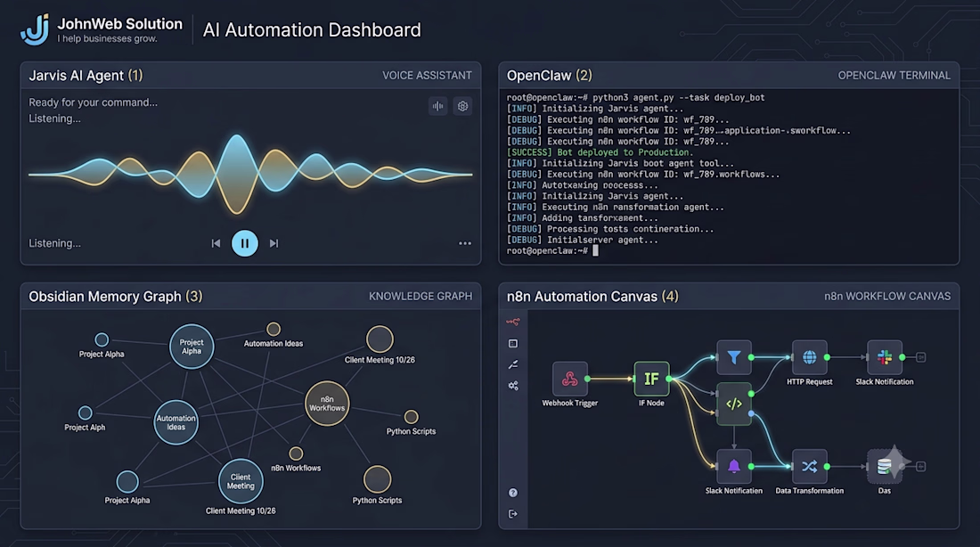Click the JohnWeb Solution logo icon
This screenshot has width=980, height=547.
click(35, 29)
